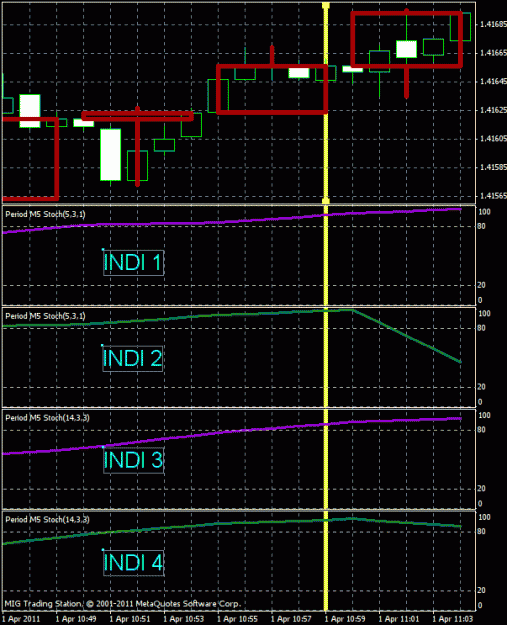Click scale value 20 in INDI 2 panel
The width and height of the screenshot is (507, 625).
click(481, 387)
